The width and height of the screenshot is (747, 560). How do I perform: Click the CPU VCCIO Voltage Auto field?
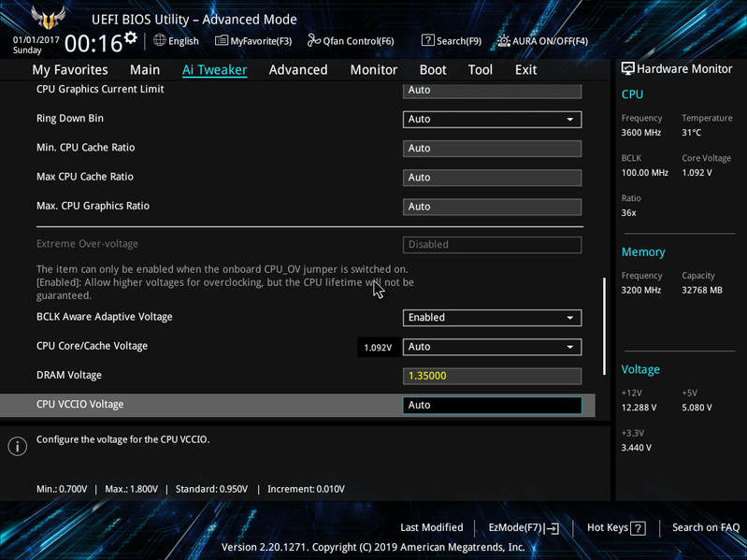pyautogui.click(x=492, y=405)
